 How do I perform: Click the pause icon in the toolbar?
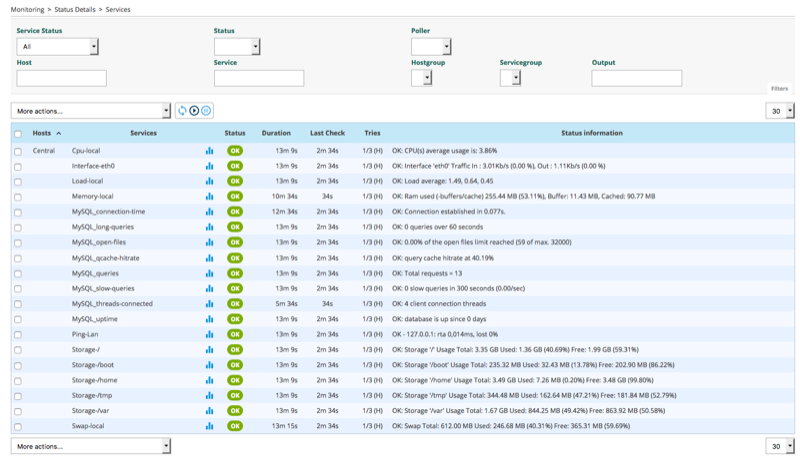tap(207, 111)
